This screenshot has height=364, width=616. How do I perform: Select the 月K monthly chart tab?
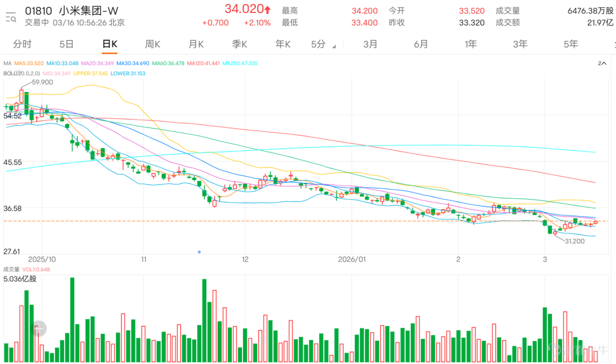coord(196,44)
